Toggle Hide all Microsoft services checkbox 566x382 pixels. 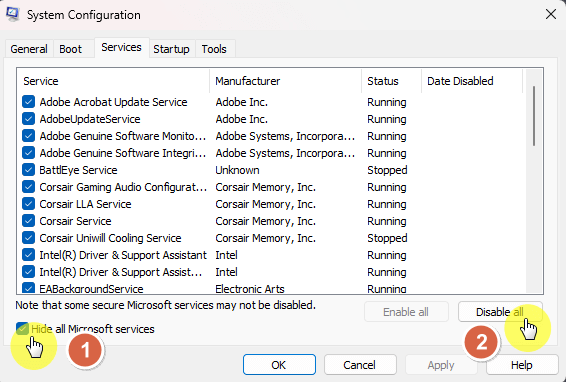[22, 329]
